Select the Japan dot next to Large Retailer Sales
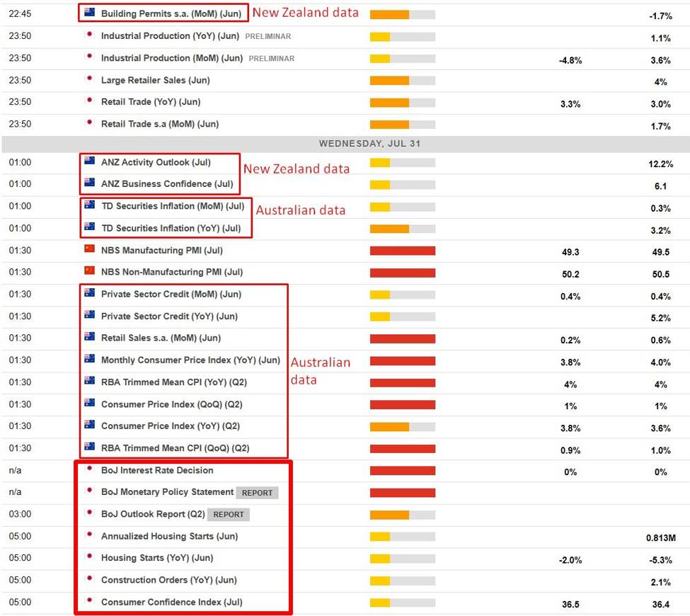 [x=89, y=80]
